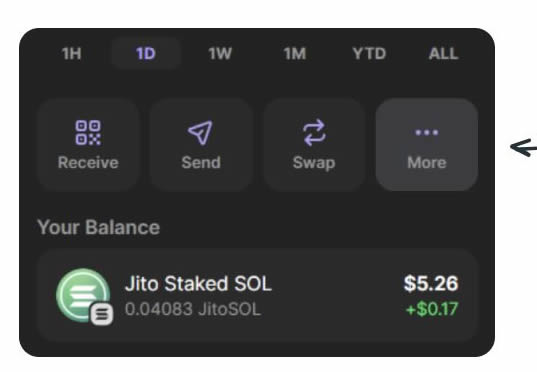This screenshot has width=537, height=372.
Task: Select the ALL time range tab
Action: coord(444,54)
